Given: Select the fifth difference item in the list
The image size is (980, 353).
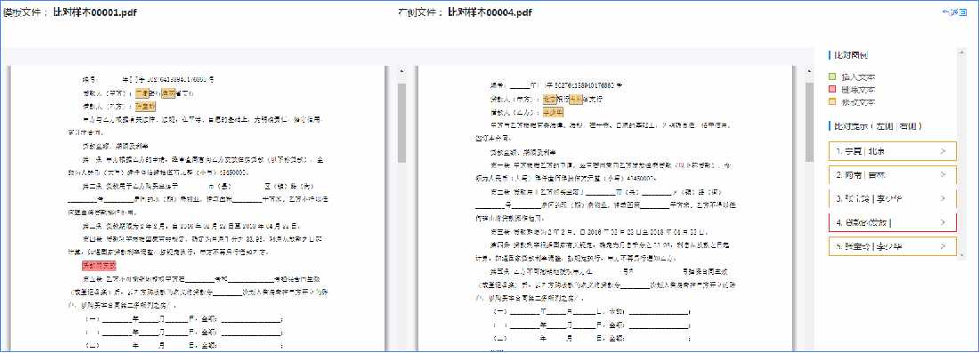Looking at the screenshot, I should click(893, 247).
